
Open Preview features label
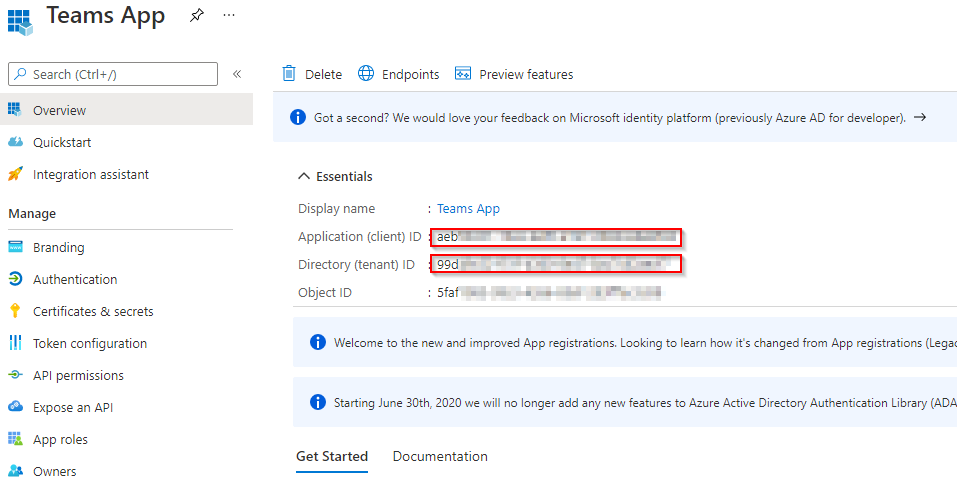(x=526, y=74)
